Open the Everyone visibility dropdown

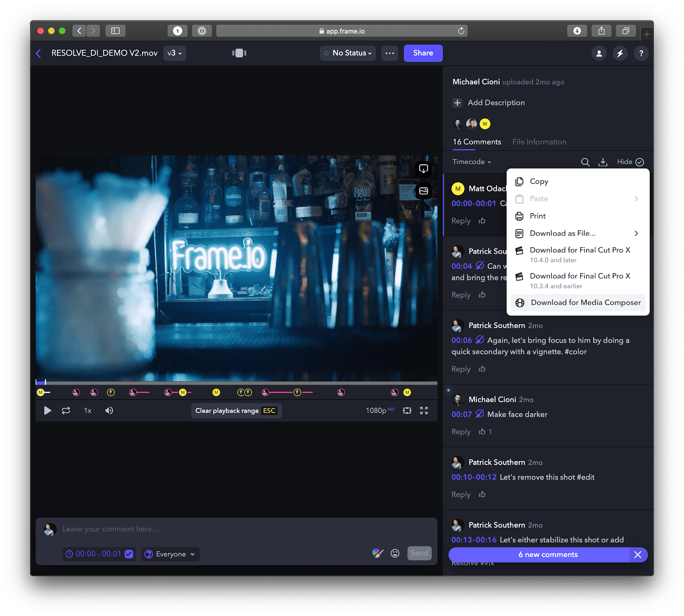coord(170,554)
